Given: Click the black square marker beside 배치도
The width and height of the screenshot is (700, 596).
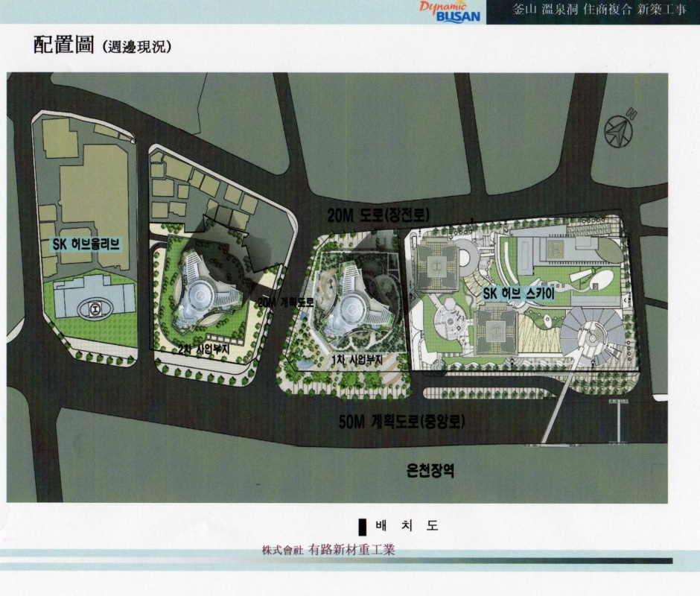Looking at the screenshot, I should pyautogui.click(x=363, y=527).
